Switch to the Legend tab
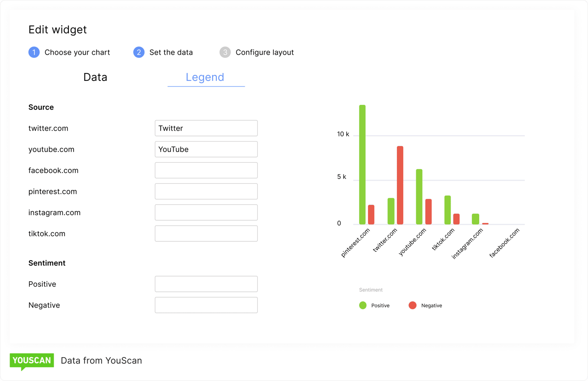Viewport: 588px width, 381px height. [205, 77]
